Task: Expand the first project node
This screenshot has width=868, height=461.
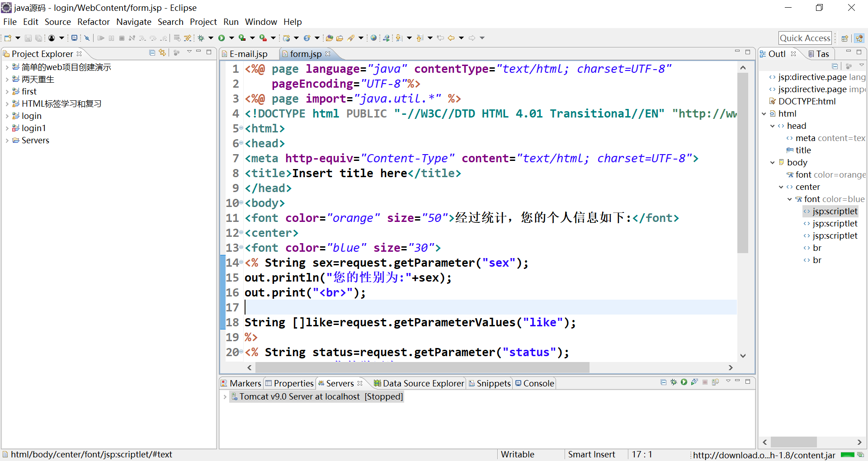Action: coord(7,92)
